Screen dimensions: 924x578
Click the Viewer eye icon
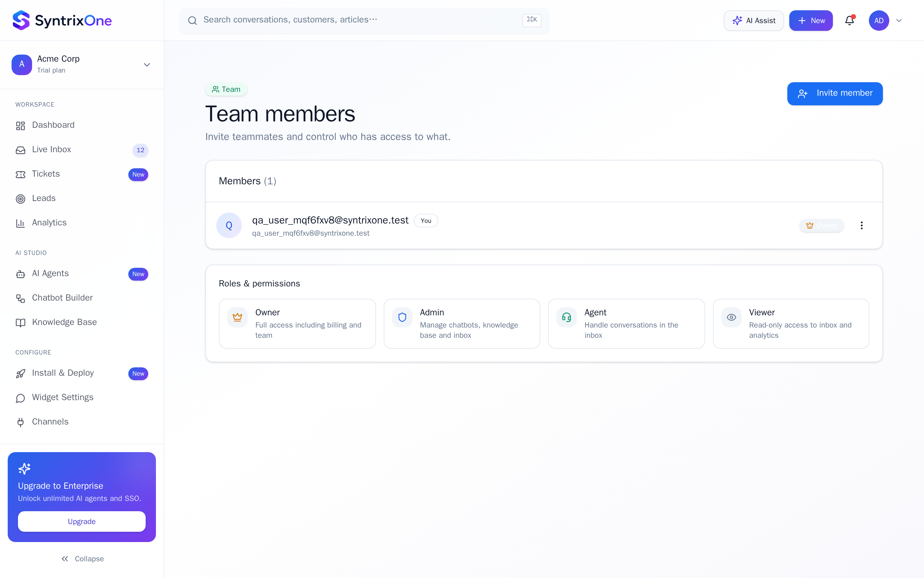731,317
